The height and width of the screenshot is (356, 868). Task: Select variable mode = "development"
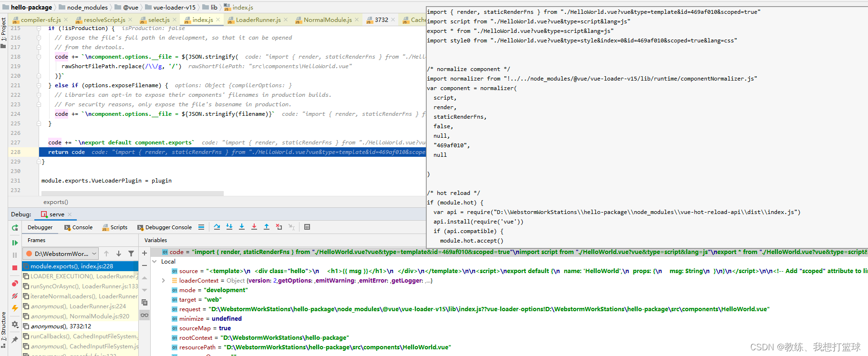[x=210, y=290]
